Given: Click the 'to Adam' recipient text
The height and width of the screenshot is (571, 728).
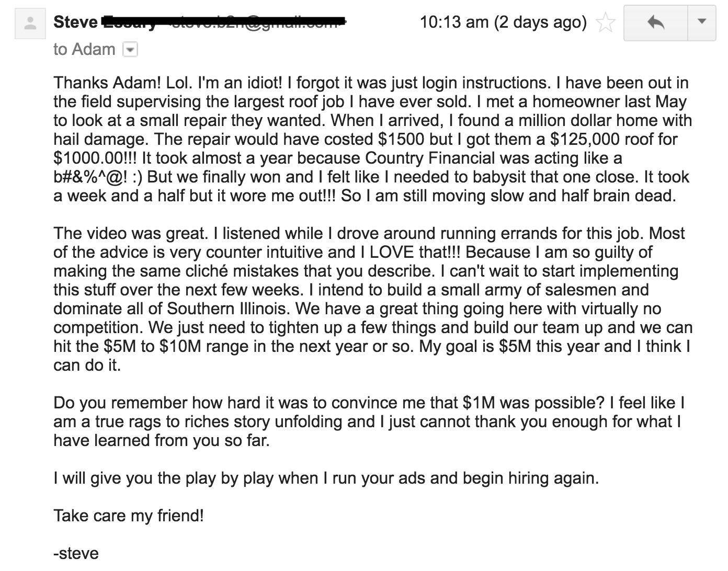Looking at the screenshot, I should [84, 50].
